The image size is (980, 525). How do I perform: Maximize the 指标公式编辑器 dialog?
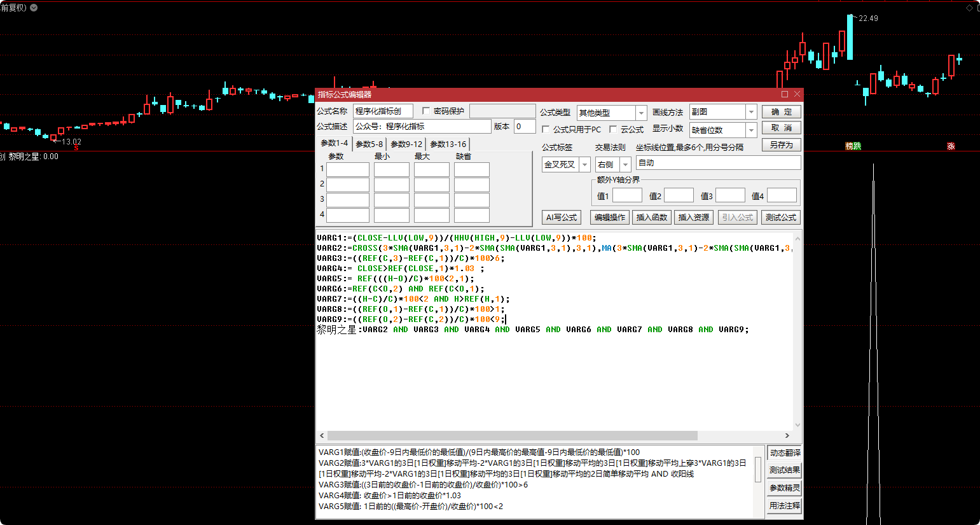pos(785,94)
